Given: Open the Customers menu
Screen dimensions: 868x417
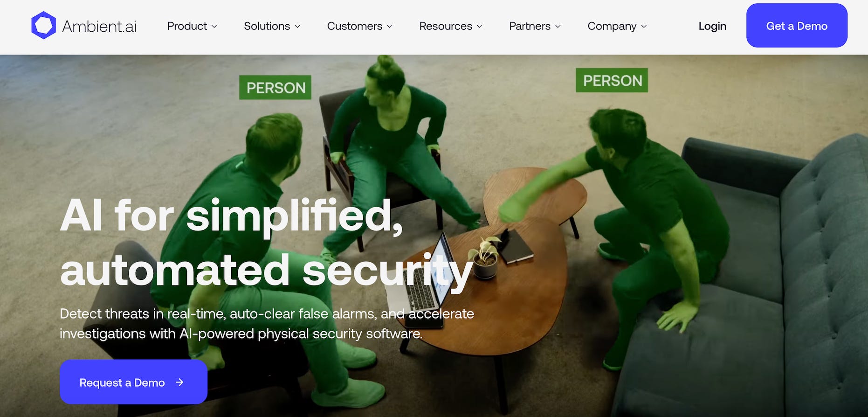Looking at the screenshot, I should [x=360, y=26].
